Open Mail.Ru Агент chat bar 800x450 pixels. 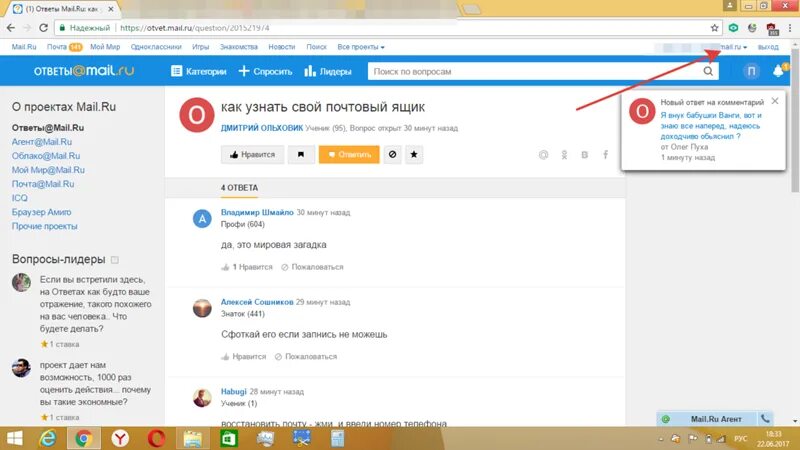coord(715,419)
